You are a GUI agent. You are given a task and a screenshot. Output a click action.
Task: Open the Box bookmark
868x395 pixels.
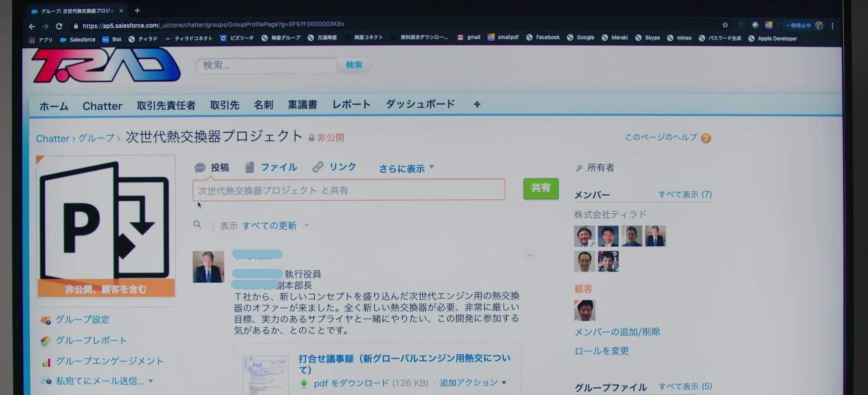[x=112, y=39]
